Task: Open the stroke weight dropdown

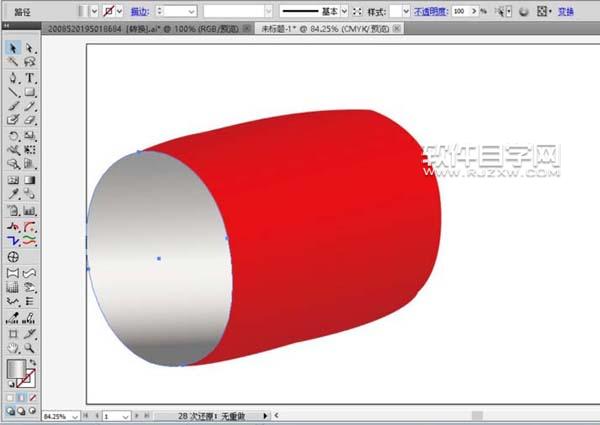Action: pos(191,12)
